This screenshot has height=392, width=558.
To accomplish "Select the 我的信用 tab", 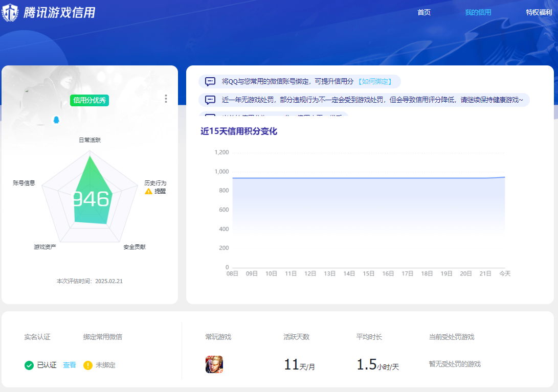I will pos(478,12).
